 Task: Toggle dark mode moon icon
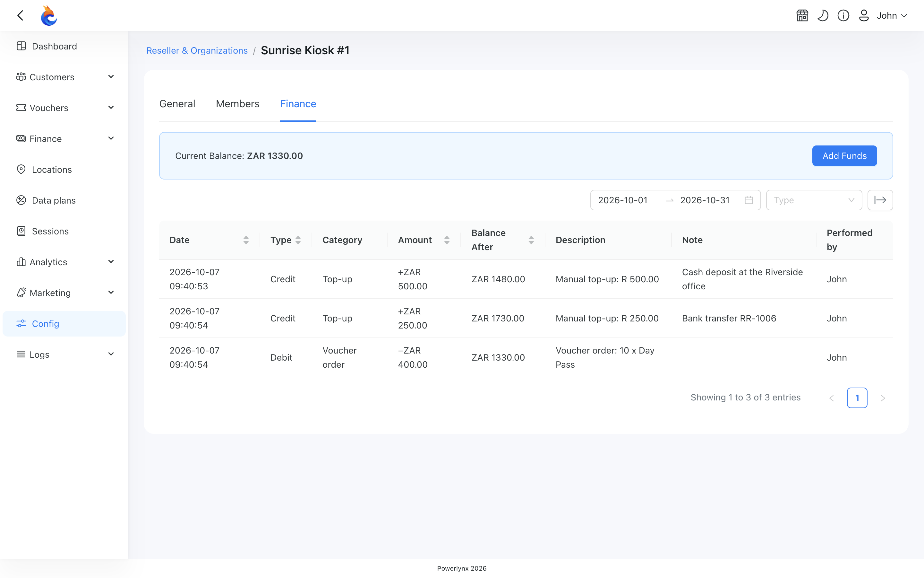click(823, 16)
